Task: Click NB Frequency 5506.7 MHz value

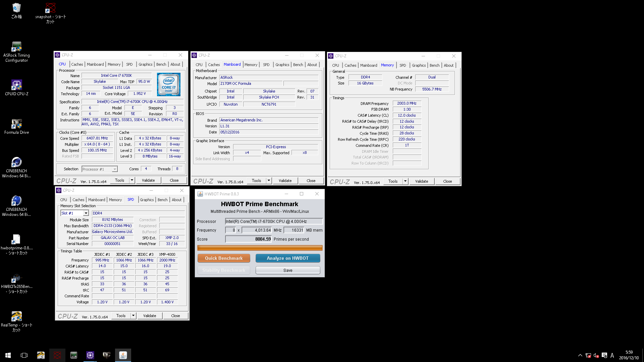Action: pyautogui.click(x=432, y=89)
